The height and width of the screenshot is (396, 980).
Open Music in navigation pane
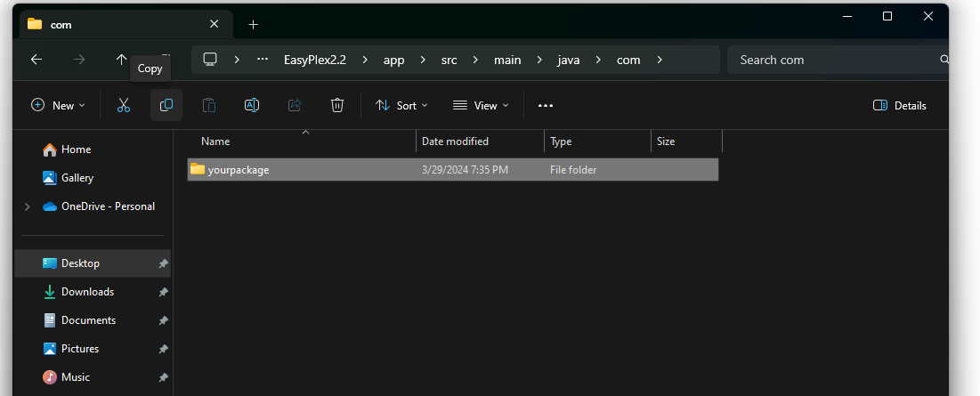click(x=93, y=377)
